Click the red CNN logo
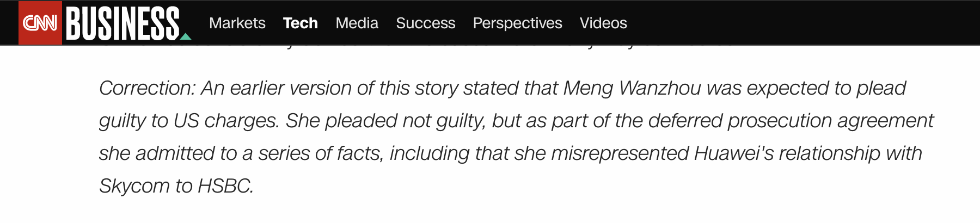980x223 pixels. (x=40, y=23)
